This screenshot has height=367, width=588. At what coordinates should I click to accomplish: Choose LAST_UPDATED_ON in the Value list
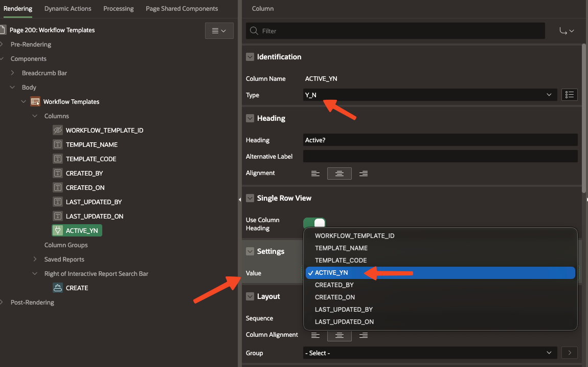tap(440, 321)
